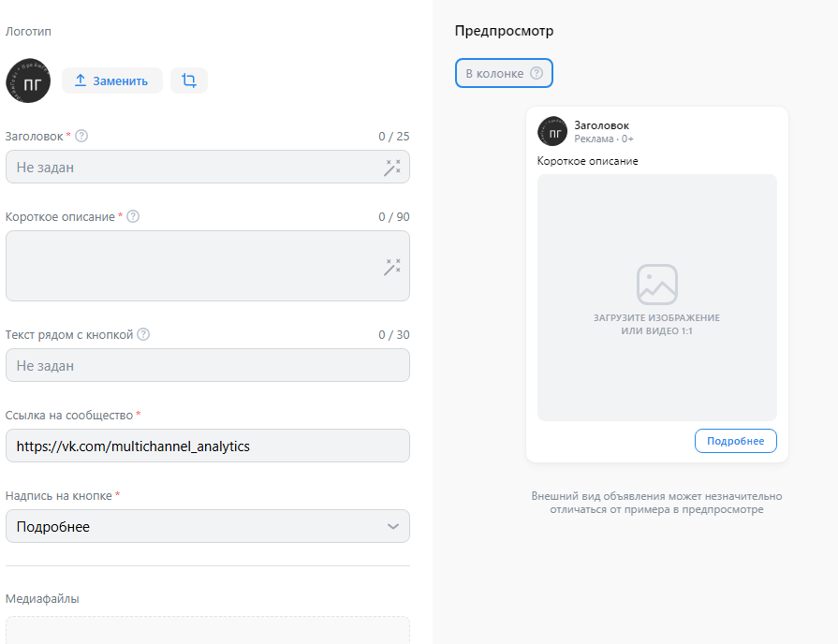This screenshot has height=644, width=838.
Task: Open help icon next to Заголовок label
Action: (81, 136)
